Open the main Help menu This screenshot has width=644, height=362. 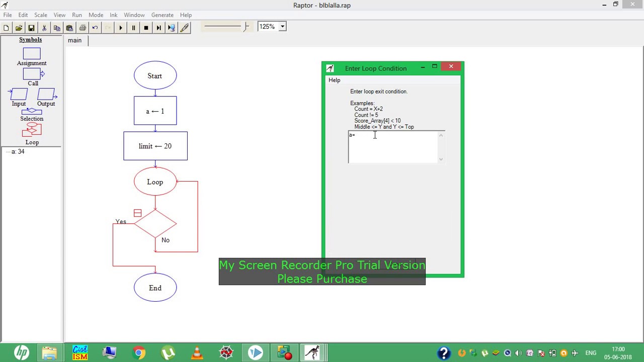(x=186, y=15)
